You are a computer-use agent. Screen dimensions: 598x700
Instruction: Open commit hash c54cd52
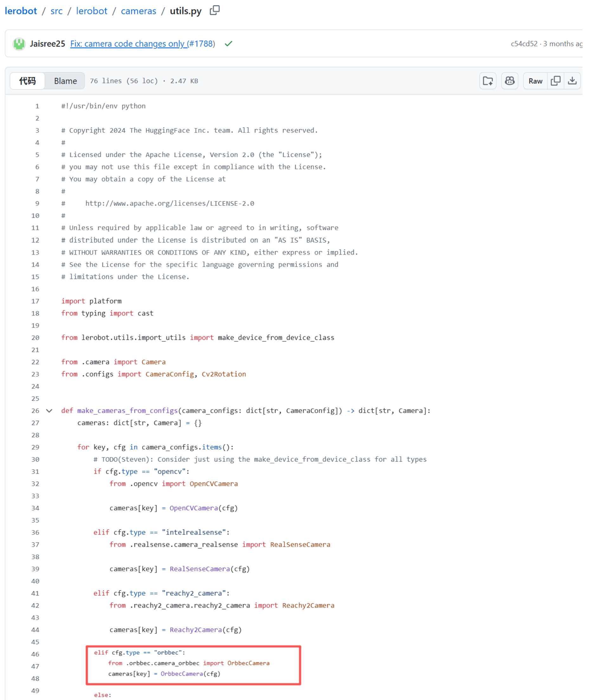pyautogui.click(x=524, y=44)
